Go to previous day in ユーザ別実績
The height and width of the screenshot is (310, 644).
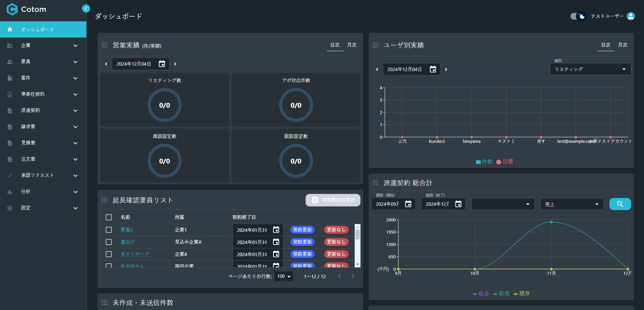click(377, 69)
